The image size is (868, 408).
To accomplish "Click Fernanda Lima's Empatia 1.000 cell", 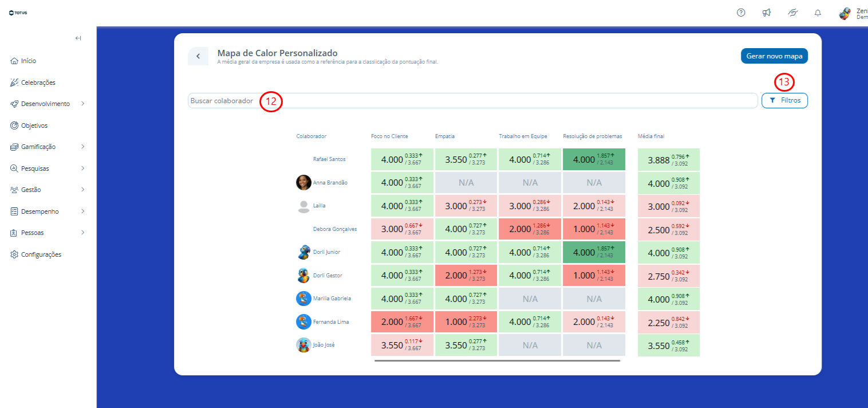I will pos(465,322).
